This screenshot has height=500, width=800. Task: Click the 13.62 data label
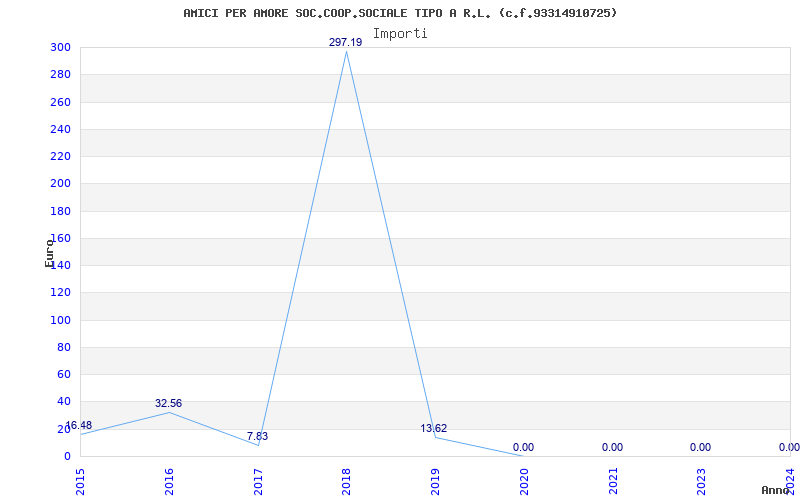434,428
